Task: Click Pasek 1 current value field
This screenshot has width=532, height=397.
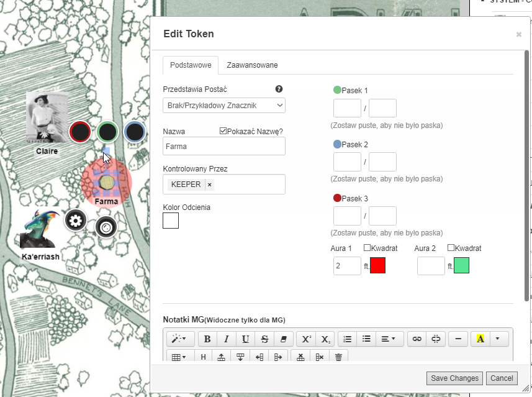Action: coord(347,108)
